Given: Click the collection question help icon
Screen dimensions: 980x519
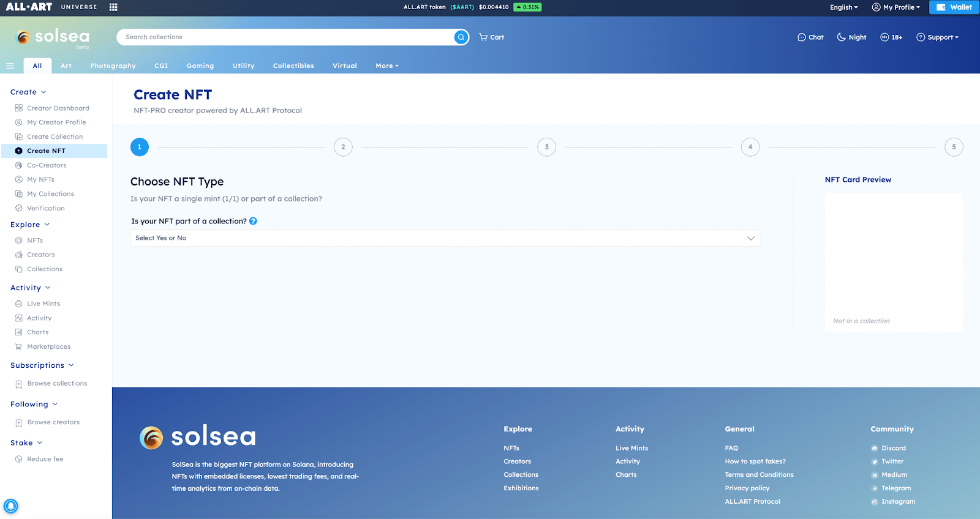Looking at the screenshot, I should (x=253, y=221).
